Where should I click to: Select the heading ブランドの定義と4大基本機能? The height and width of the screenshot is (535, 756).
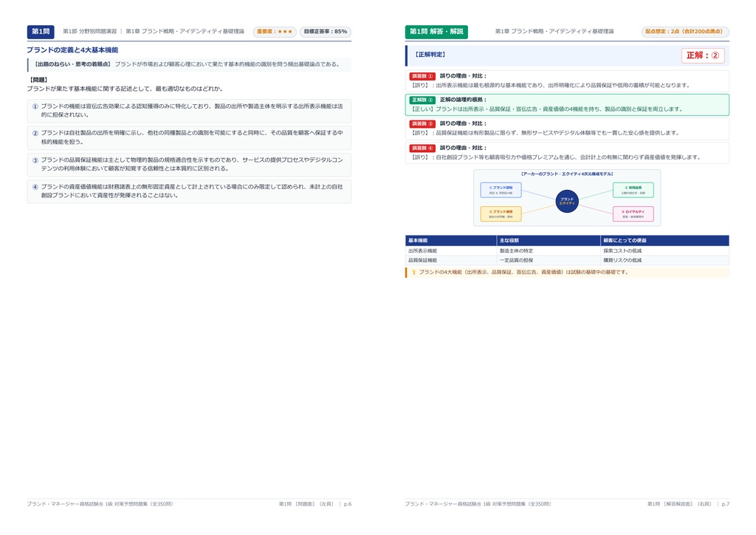click(72, 50)
